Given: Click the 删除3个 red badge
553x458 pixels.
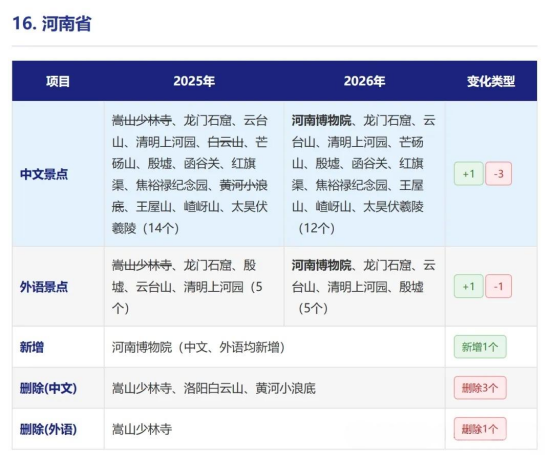Looking at the screenshot, I should (480, 388).
